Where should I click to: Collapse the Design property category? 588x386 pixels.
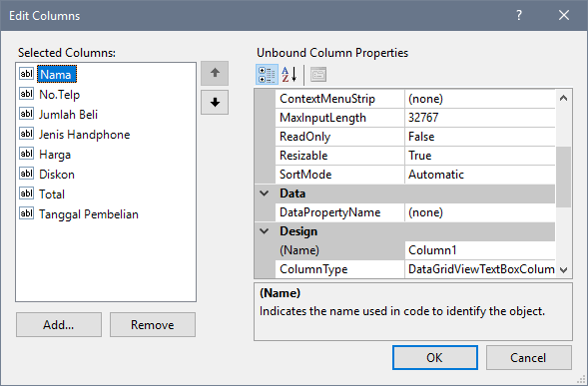pyautogui.click(x=264, y=231)
